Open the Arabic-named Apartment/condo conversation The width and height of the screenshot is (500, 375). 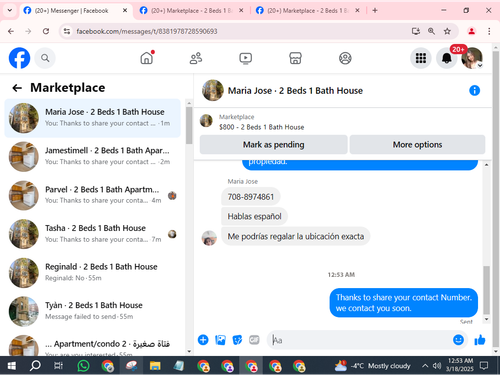point(92,345)
